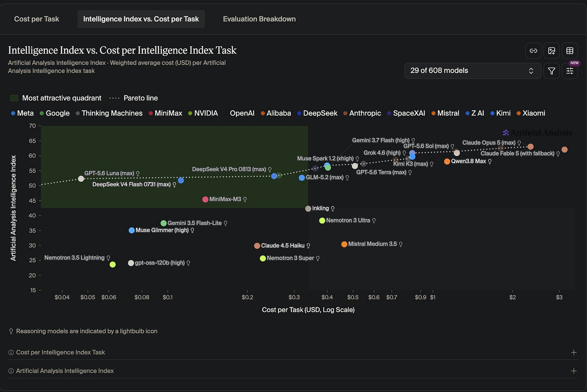Select the Claude 4.5 Haiku data point dot
The image size is (587, 392).
pyautogui.click(x=257, y=246)
